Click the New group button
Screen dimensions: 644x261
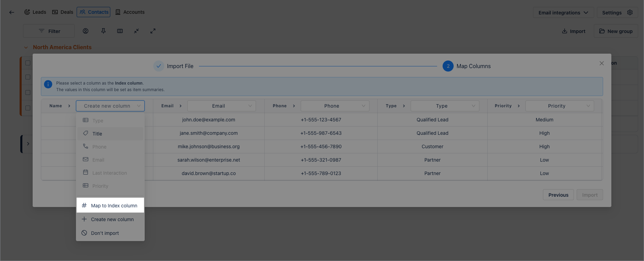click(616, 31)
